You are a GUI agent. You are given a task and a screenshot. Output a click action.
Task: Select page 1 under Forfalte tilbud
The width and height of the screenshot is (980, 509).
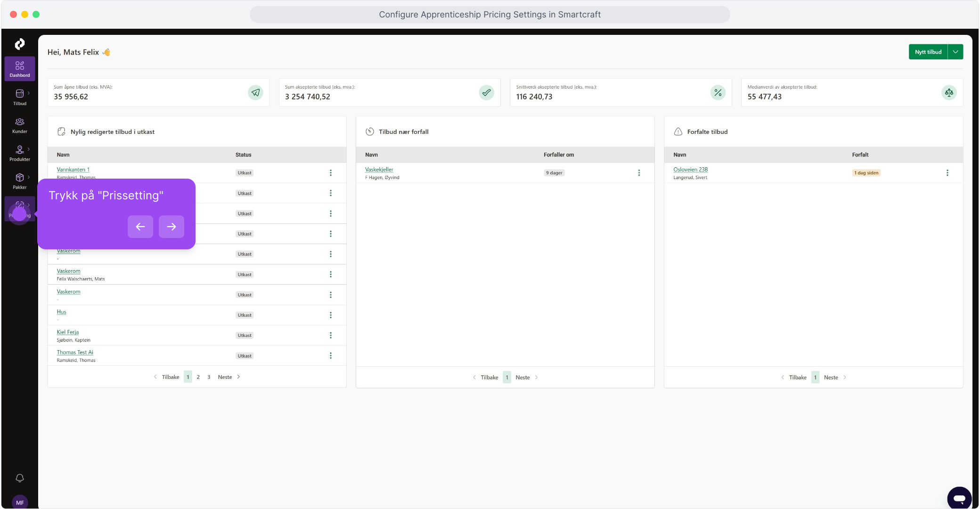coord(815,378)
